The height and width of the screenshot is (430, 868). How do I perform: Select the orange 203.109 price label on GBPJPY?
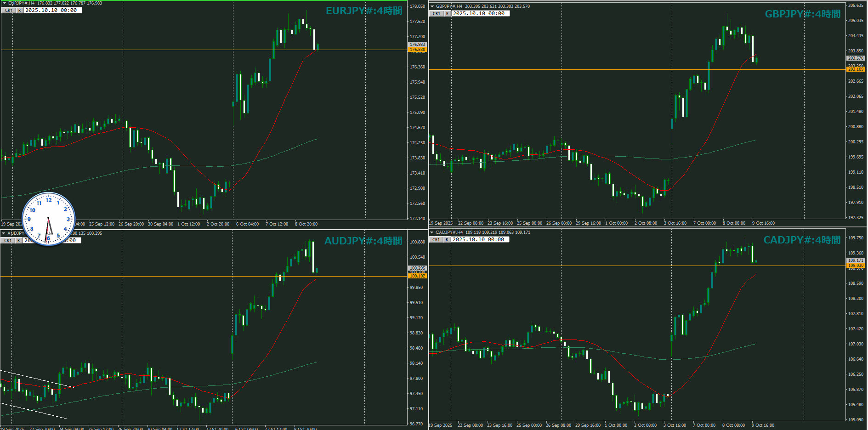click(855, 69)
